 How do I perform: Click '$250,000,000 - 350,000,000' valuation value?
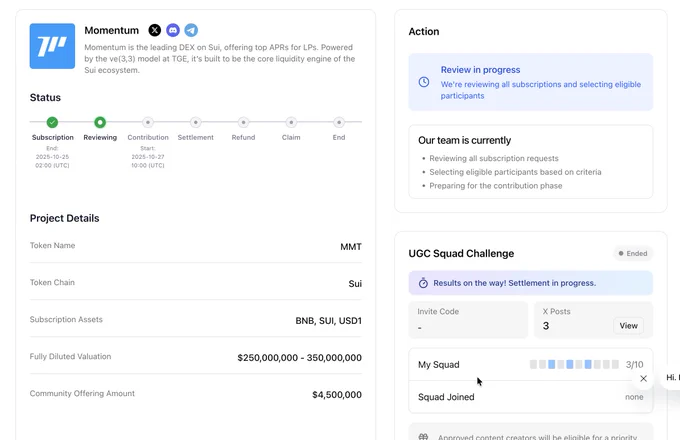coord(300,358)
